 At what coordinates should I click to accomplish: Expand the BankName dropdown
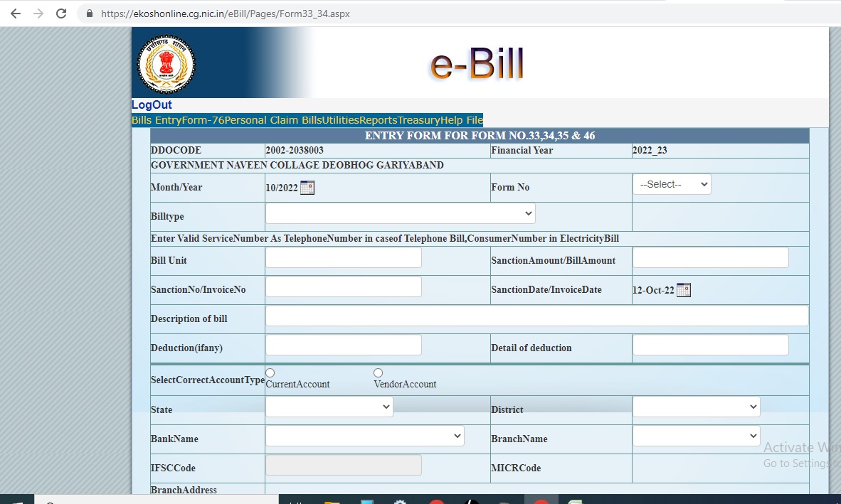(x=364, y=436)
